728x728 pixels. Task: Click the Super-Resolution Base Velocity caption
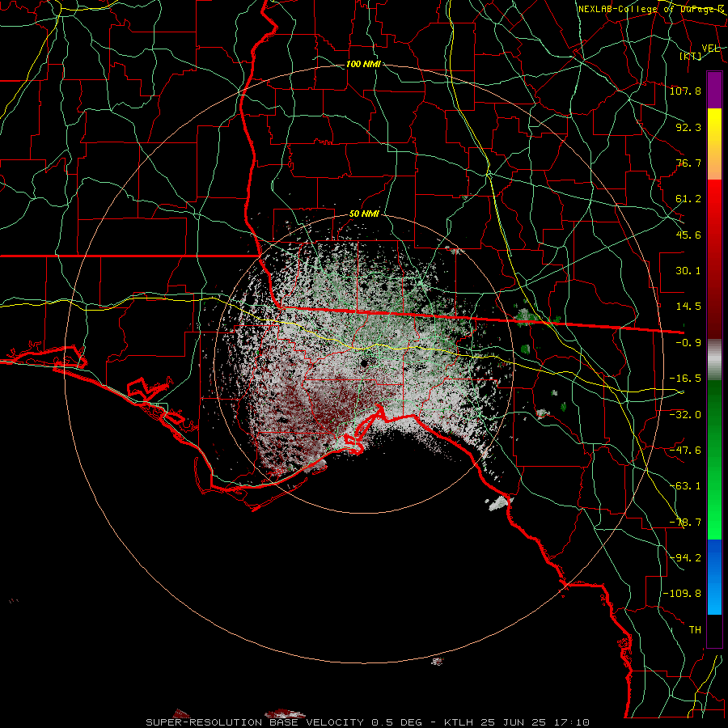click(368, 722)
